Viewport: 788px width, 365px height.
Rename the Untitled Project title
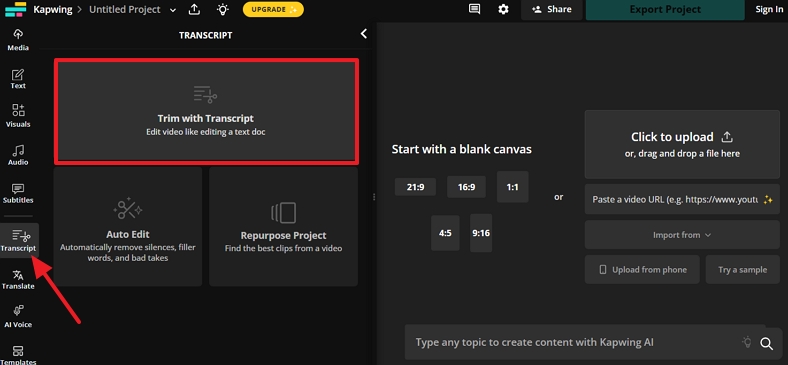pos(125,9)
